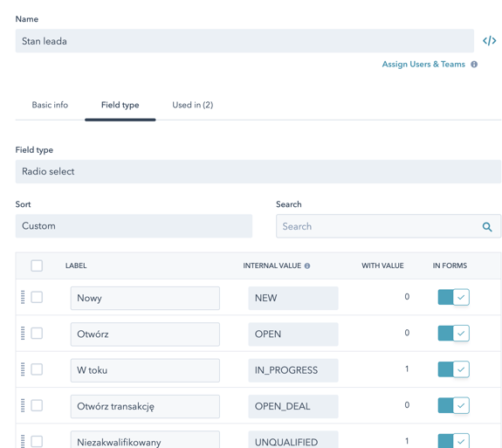The image size is (502, 448).
Task: Toggle In Forms switch for OPEN
Action: 454,334
